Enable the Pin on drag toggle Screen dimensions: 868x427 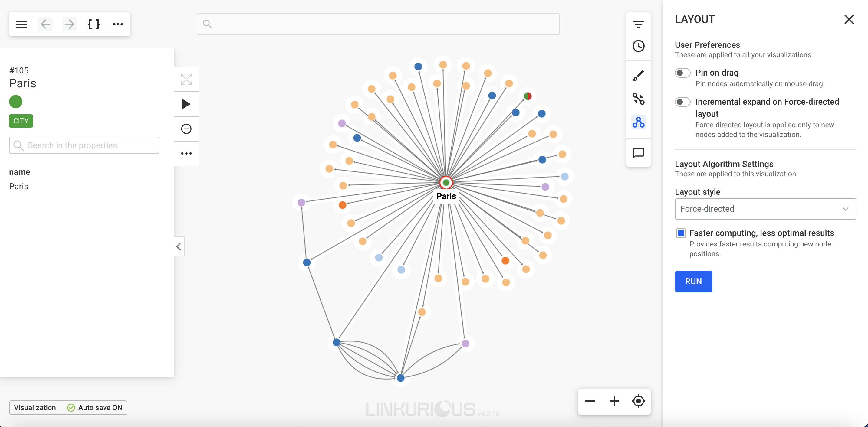tap(682, 73)
